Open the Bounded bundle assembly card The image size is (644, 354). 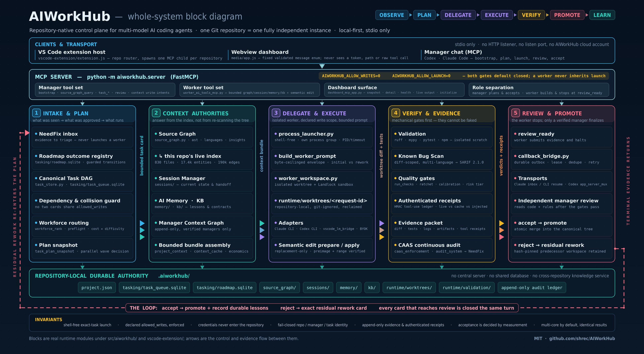[x=202, y=248]
